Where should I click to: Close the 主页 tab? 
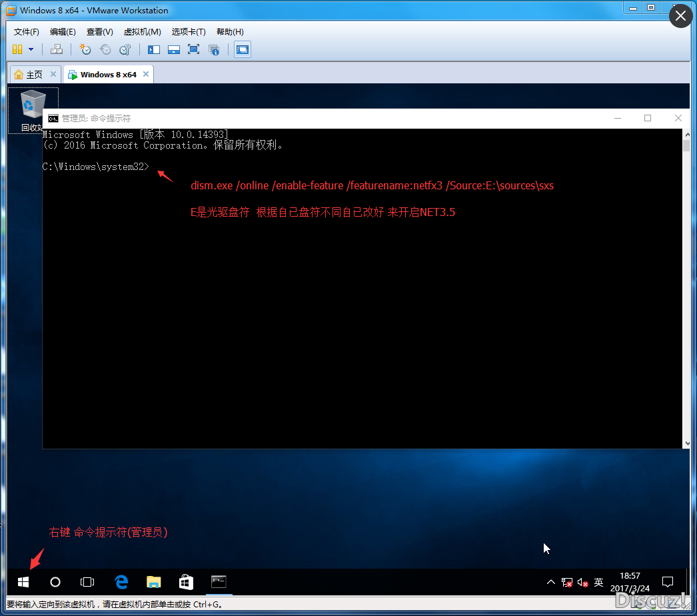click(53, 74)
